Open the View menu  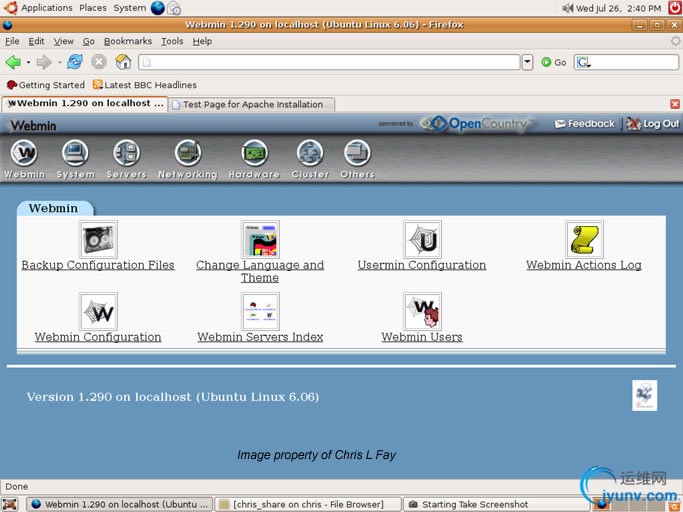(x=64, y=41)
